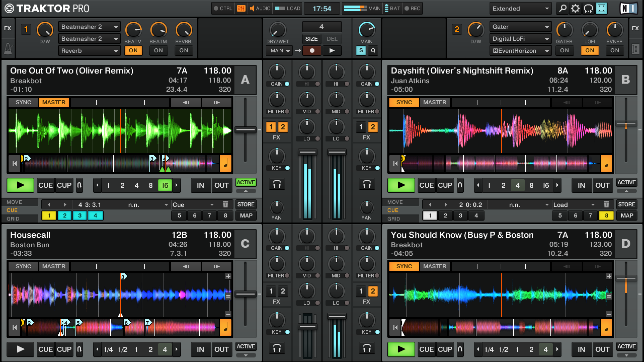This screenshot has width=644, height=362.
Task: Click metronome icon below left FX label
Action: click(8, 48)
